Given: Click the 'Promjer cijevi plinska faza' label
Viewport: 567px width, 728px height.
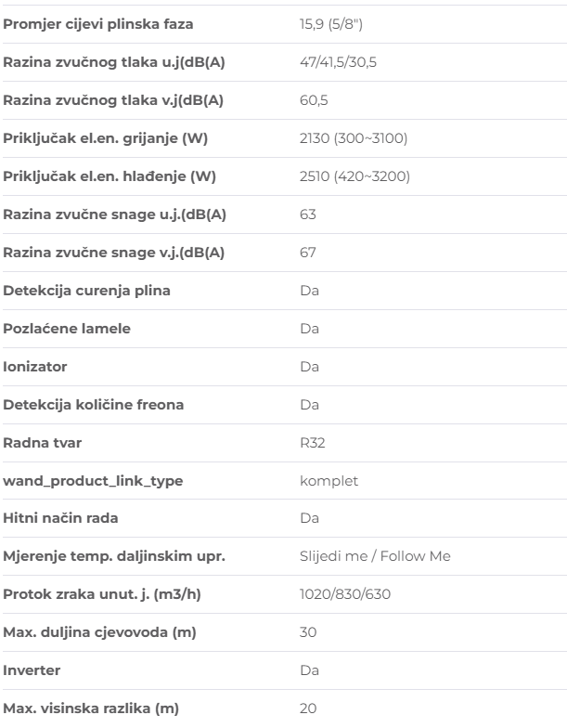Looking at the screenshot, I should (100, 23).
